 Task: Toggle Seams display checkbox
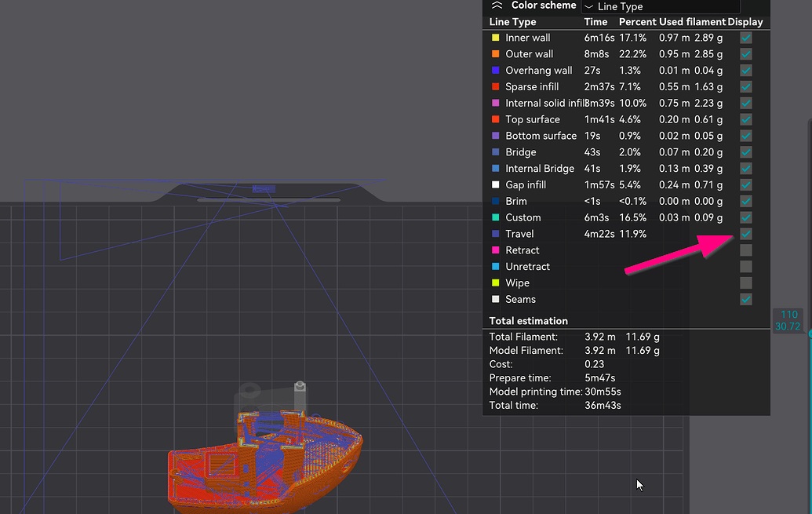(746, 299)
